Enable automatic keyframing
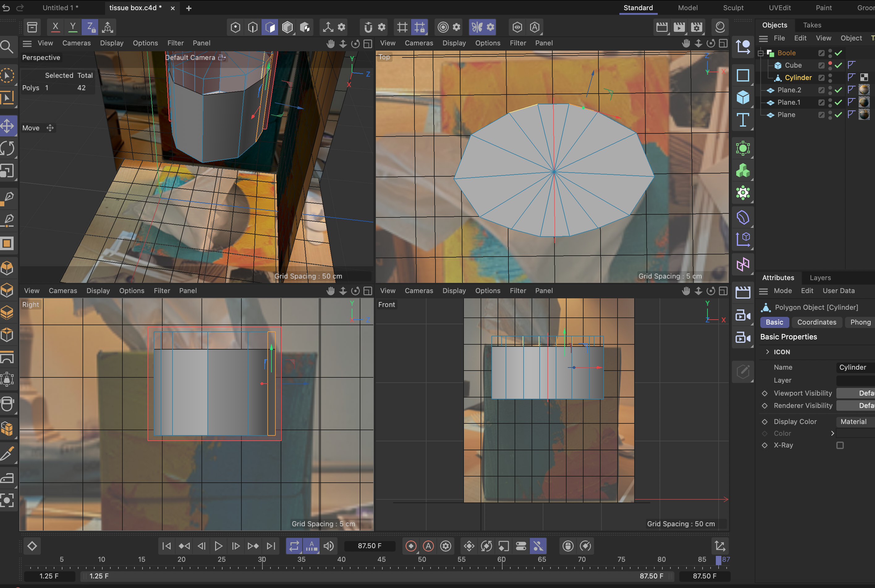 [x=428, y=546]
